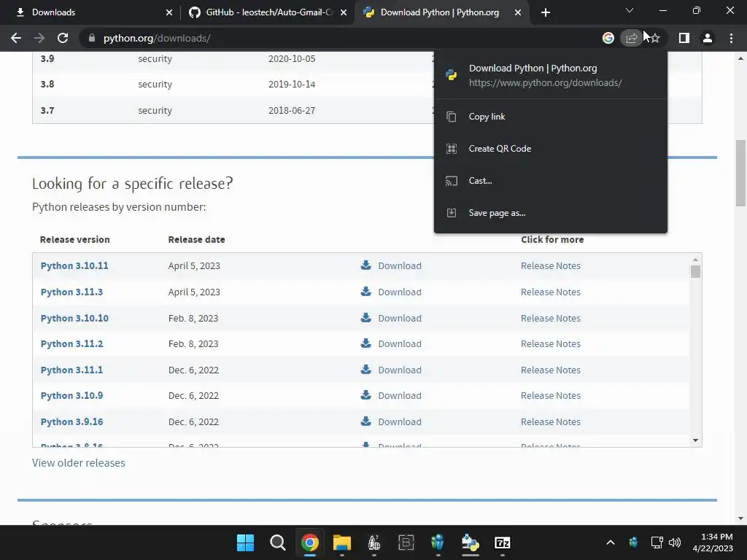Open Windows taskbar search
747x560 pixels.
click(278, 542)
